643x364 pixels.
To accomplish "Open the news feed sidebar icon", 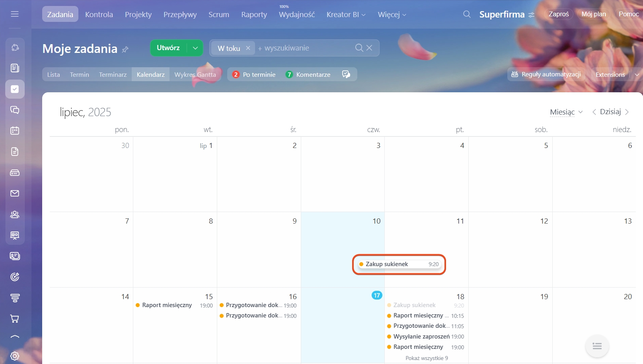I will point(15,68).
